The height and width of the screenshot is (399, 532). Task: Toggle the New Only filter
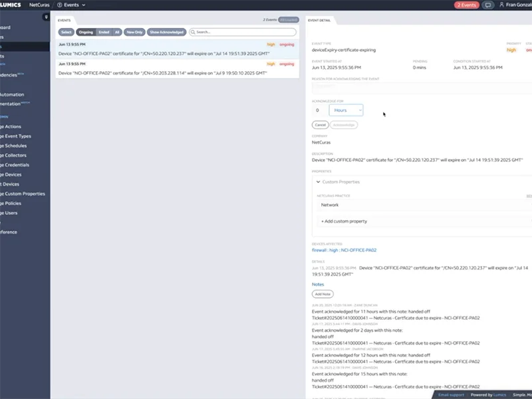pyautogui.click(x=135, y=32)
